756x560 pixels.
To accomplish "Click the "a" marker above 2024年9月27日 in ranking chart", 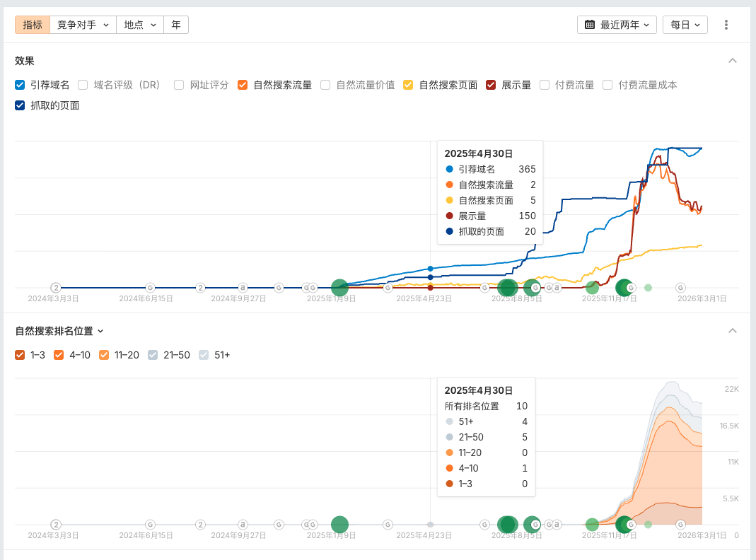I will coord(243,525).
